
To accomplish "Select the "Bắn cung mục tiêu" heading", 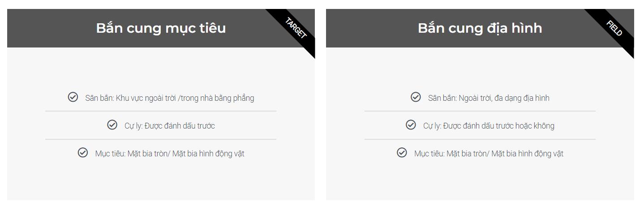I will [x=161, y=28].
